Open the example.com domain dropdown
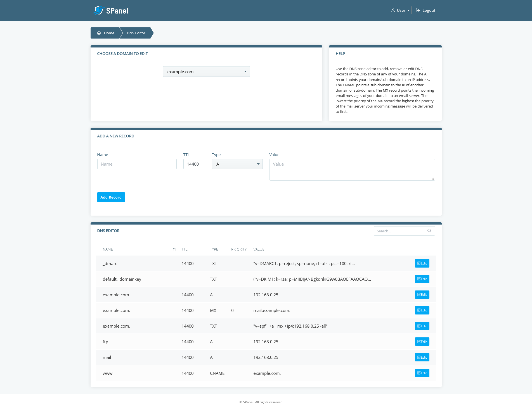 [x=206, y=72]
